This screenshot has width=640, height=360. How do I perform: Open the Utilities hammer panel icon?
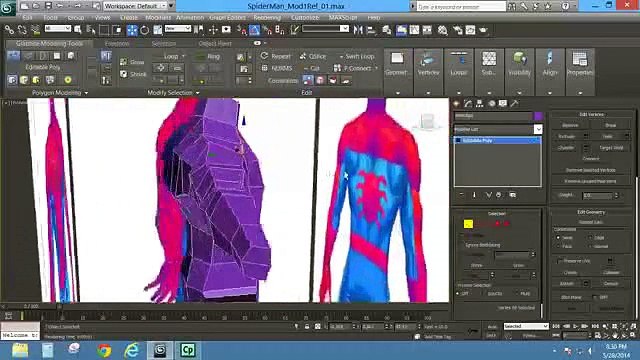coord(514,104)
